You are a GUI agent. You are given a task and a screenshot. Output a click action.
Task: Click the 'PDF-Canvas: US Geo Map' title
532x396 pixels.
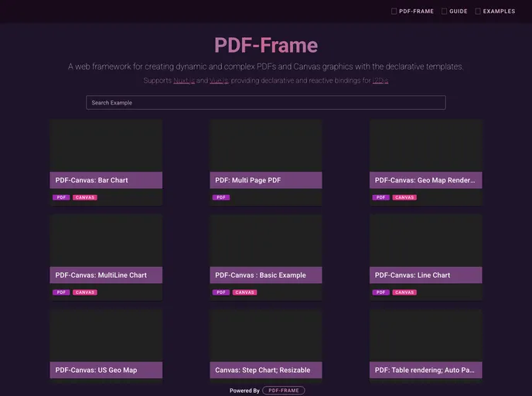tap(96, 370)
